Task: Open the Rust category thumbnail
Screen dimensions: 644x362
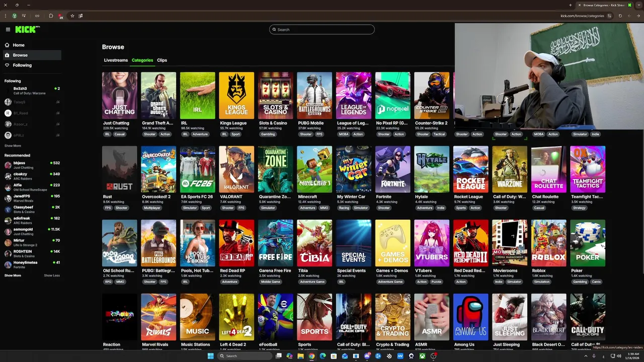Action: (x=119, y=169)
